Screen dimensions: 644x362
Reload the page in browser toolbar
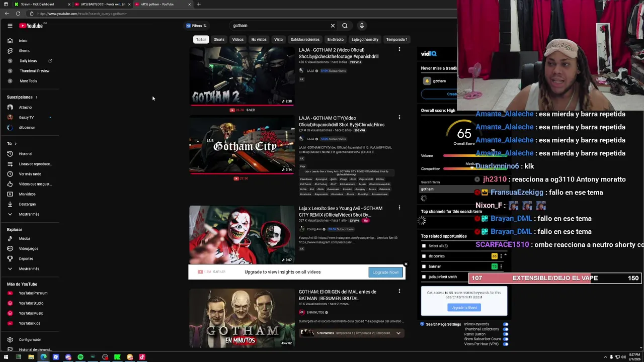(x=18, y=14)
